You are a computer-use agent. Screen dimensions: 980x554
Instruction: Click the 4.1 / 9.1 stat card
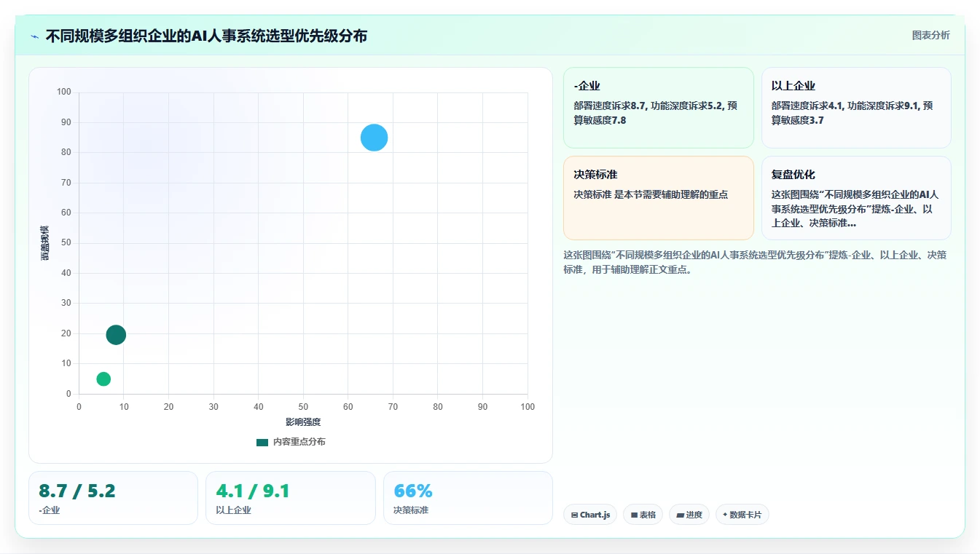click(290, 498)
